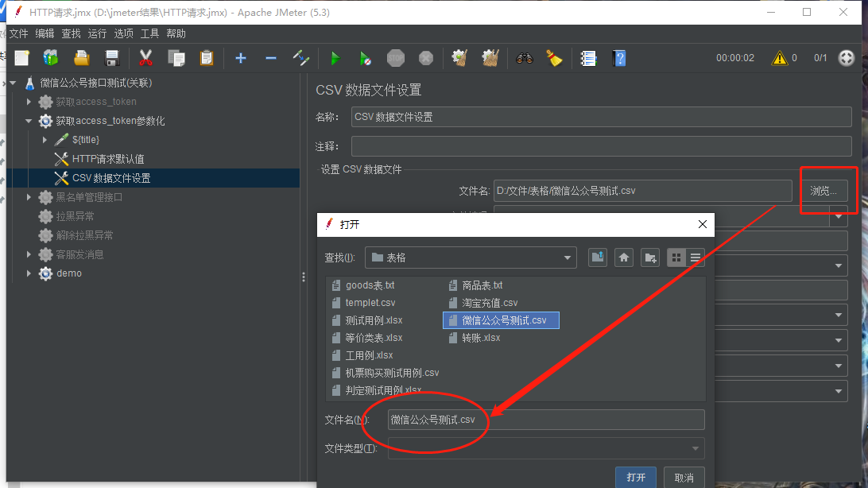Switch Open dialog to details view
This screenshot has width=868, height=488.
pos(696,258)
